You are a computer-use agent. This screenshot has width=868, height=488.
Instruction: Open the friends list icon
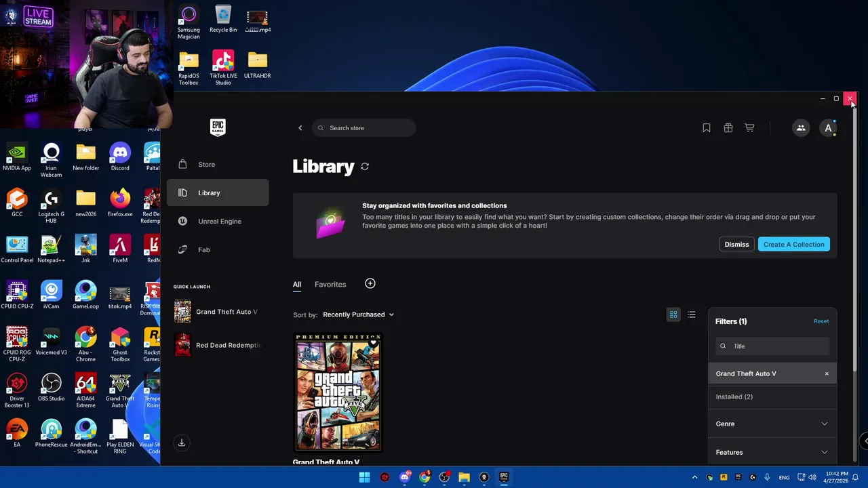801,128
